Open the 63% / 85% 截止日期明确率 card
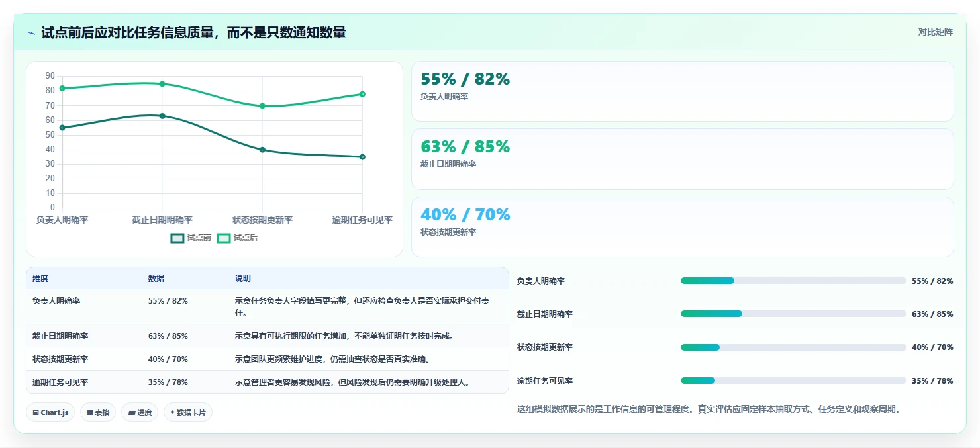 (x=683, y=159)
